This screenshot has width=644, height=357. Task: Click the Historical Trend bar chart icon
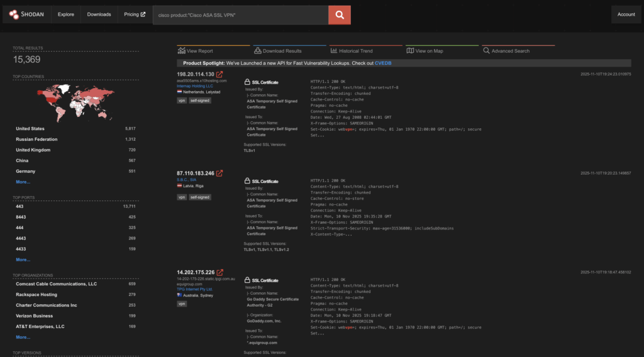[334, 51]
